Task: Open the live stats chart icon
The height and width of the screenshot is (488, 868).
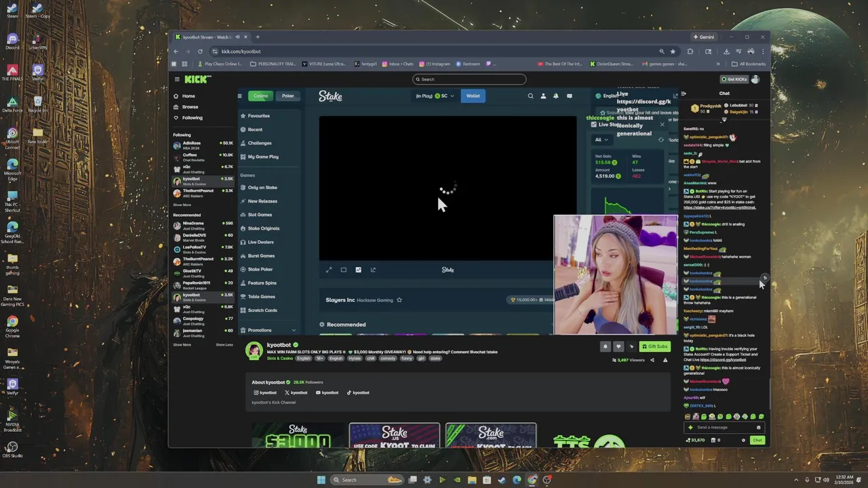Action: (x=358, y=270)
